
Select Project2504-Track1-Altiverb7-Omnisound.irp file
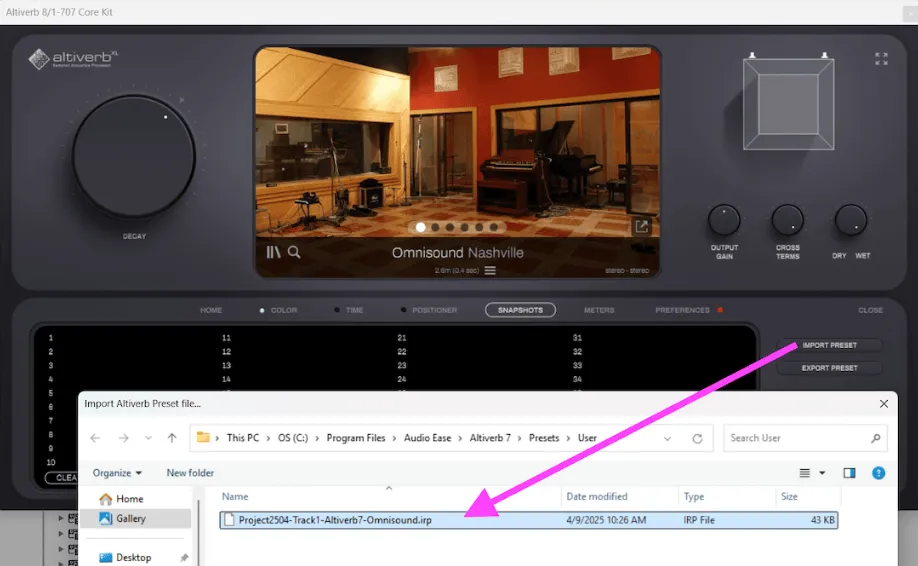pyautogui.click(x=529, y=520)
